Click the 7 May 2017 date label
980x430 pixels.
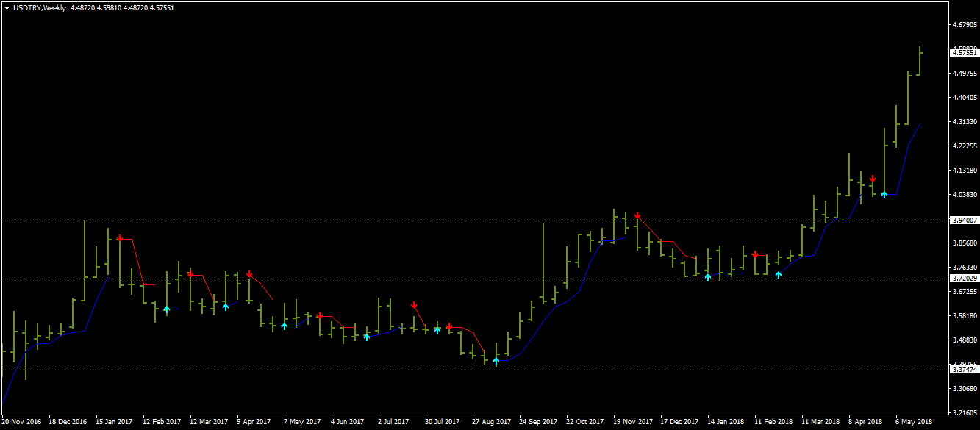tap(302, 423)
